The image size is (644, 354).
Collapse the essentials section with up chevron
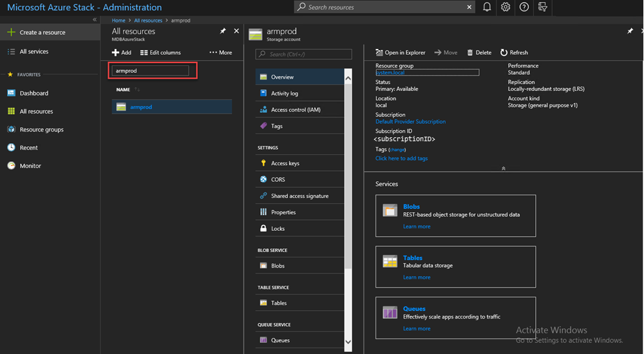[x=503, y=168]
